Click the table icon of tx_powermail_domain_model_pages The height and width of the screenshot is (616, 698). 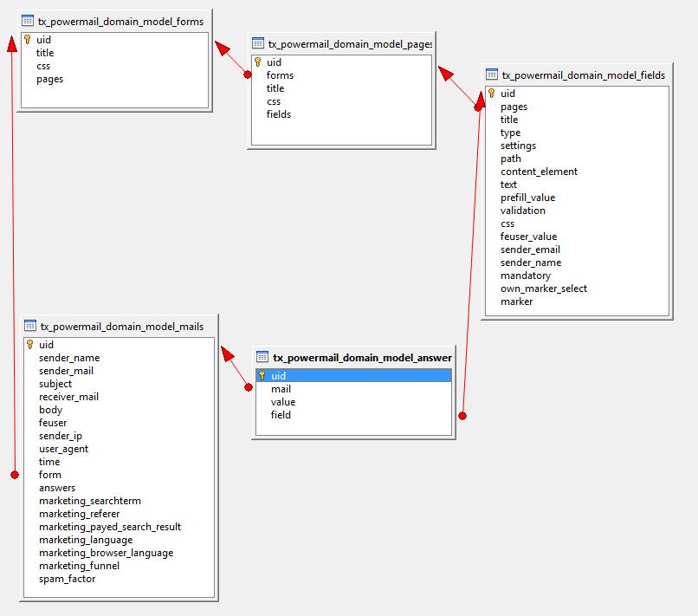pos(258,42)
